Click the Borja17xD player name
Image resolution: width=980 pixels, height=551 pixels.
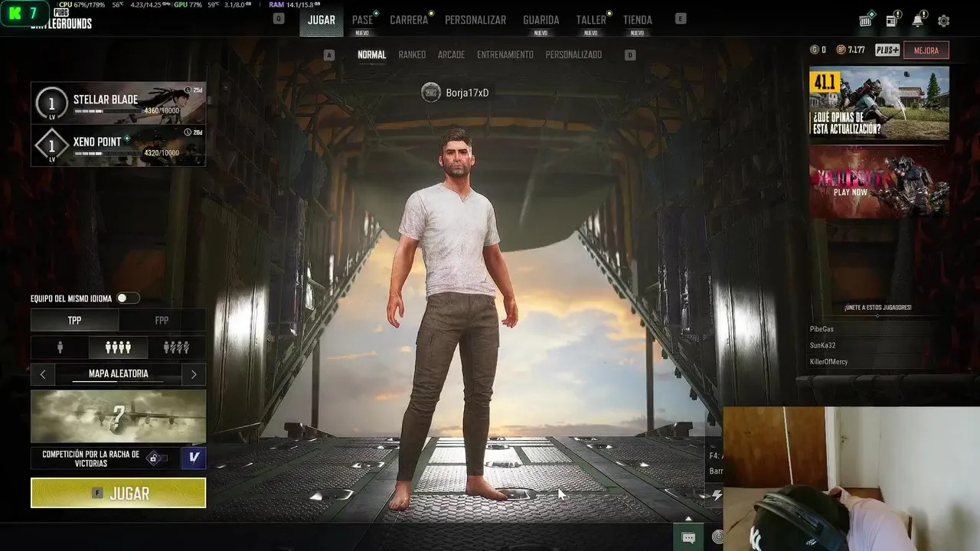pyautogui.click(x=467, y=93)
